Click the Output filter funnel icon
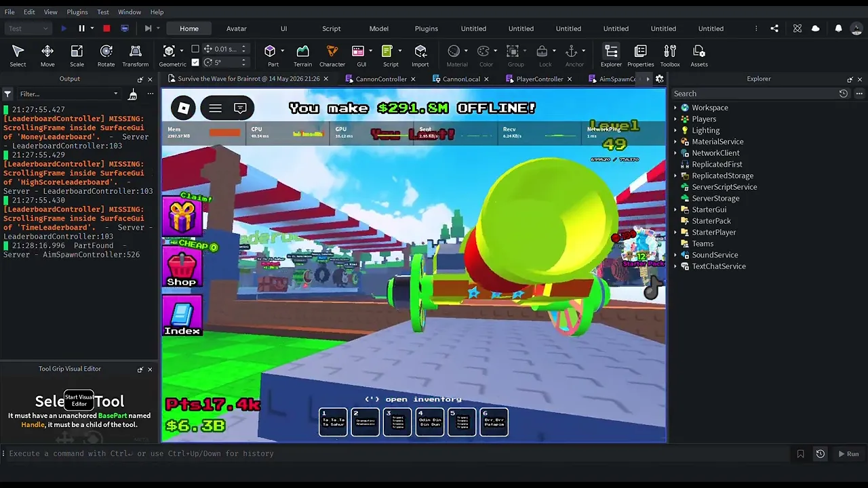Viewport: 868px width, 488px height. click(x=7, y=94)
